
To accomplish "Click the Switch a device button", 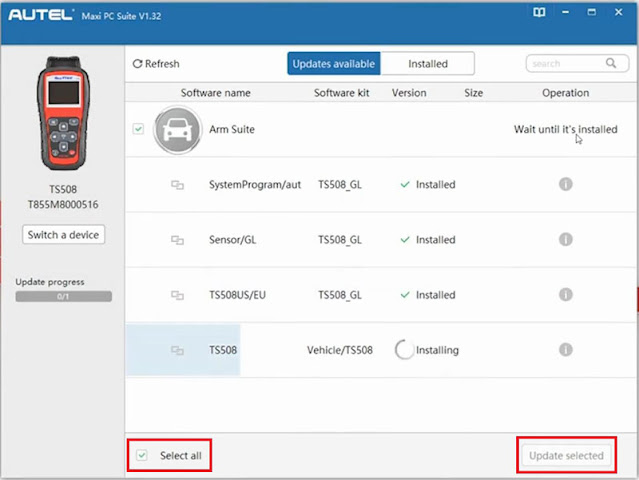I will (64, 235).
